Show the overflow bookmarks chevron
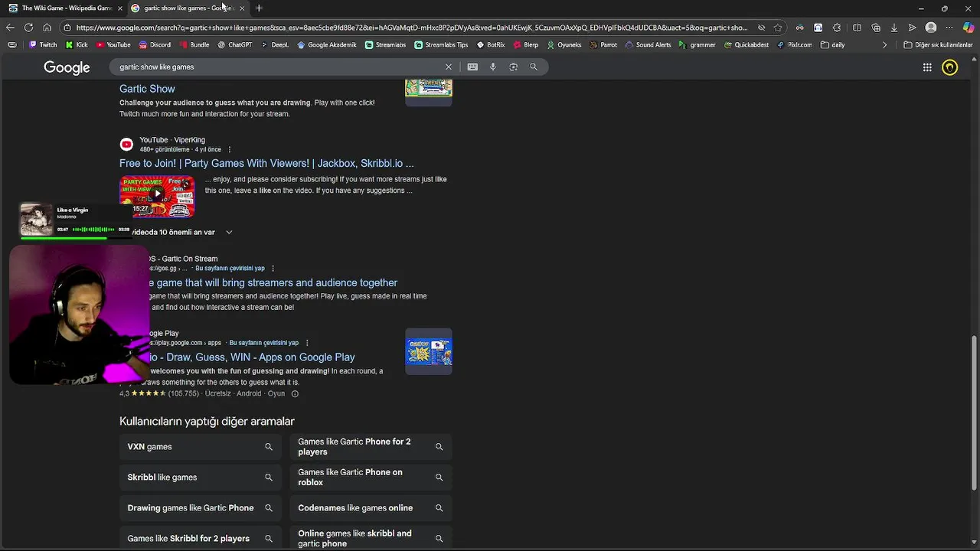 coord(884,44)
